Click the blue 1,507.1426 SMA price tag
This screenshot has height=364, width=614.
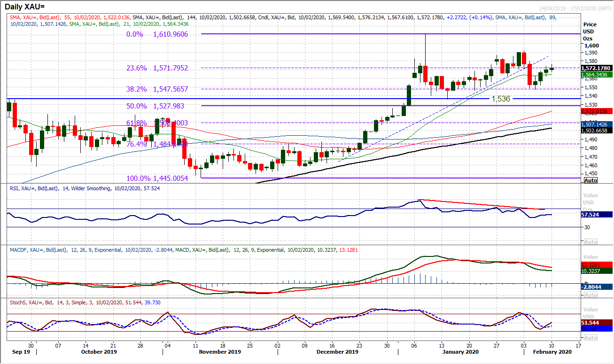pos(597,124)
